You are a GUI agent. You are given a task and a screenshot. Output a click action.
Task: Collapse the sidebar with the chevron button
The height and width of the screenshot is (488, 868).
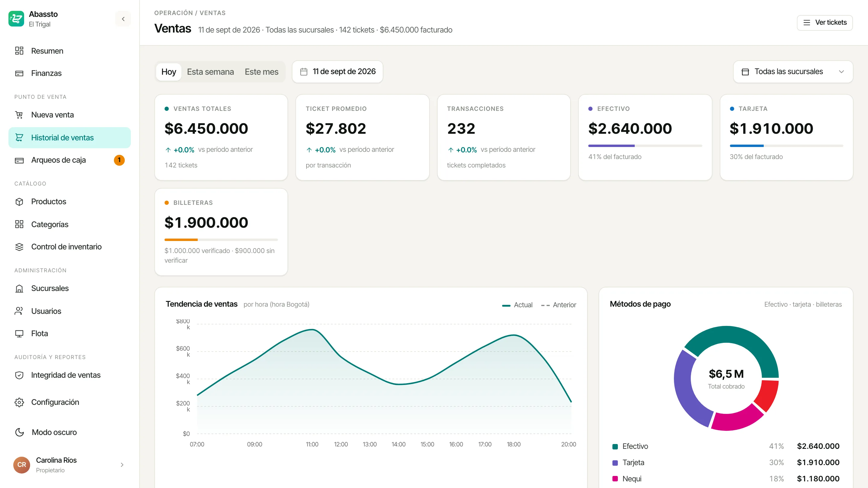tap(123, 19)
